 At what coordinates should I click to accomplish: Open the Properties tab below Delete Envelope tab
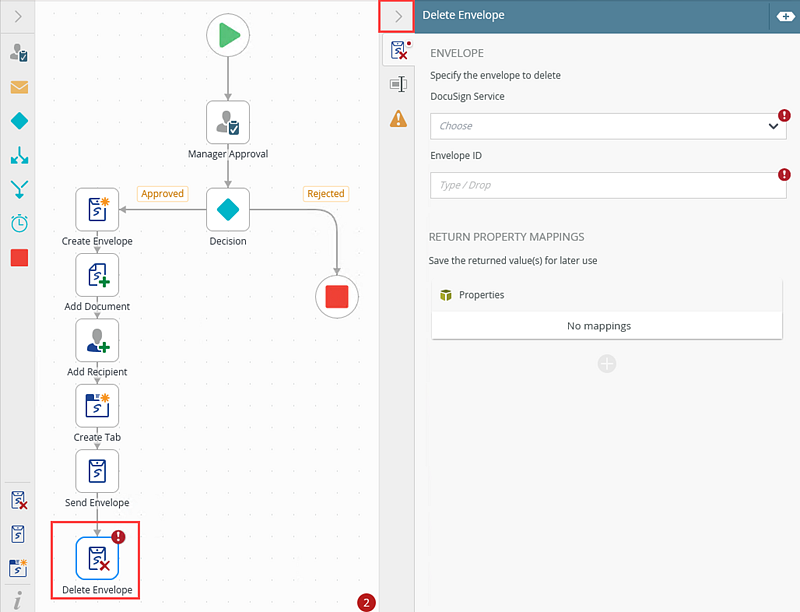click(398, 84)
